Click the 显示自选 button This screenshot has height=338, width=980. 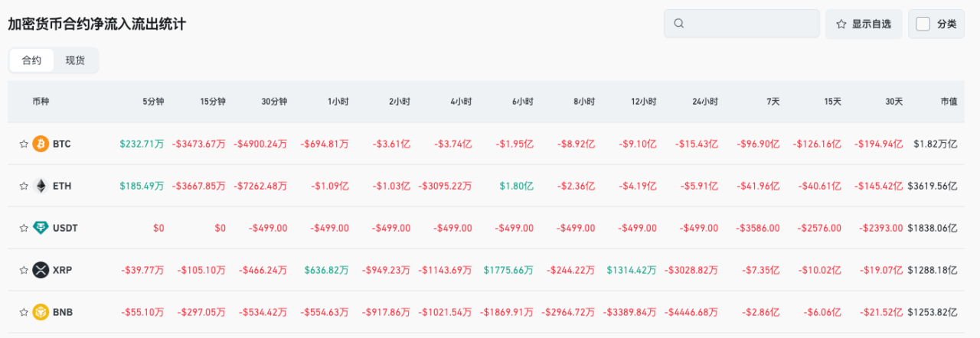pos(864,24)
